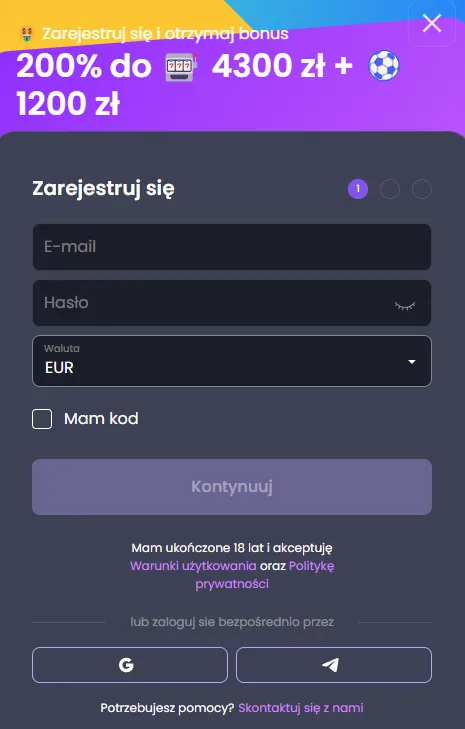Click the money-face emoji icon beside the bonus text
The image size is (465, 729).
tap(27, 34)
